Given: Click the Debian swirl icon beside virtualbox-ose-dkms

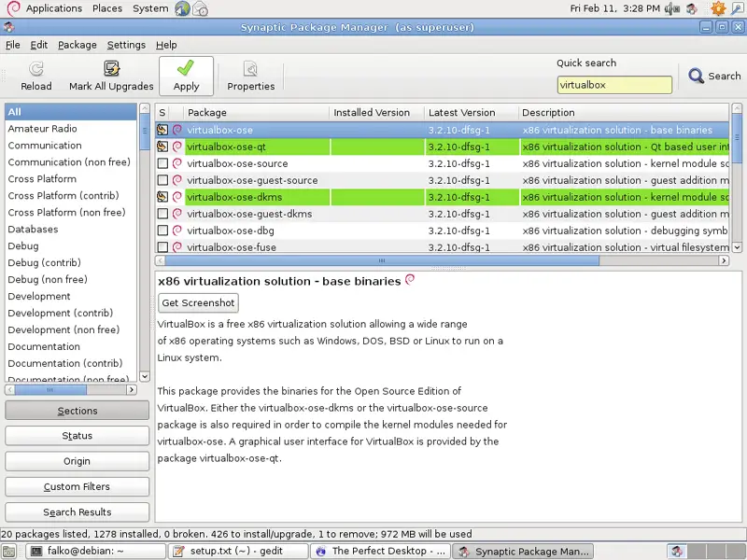Looking at the screenshot, I should tap(177, 197).
